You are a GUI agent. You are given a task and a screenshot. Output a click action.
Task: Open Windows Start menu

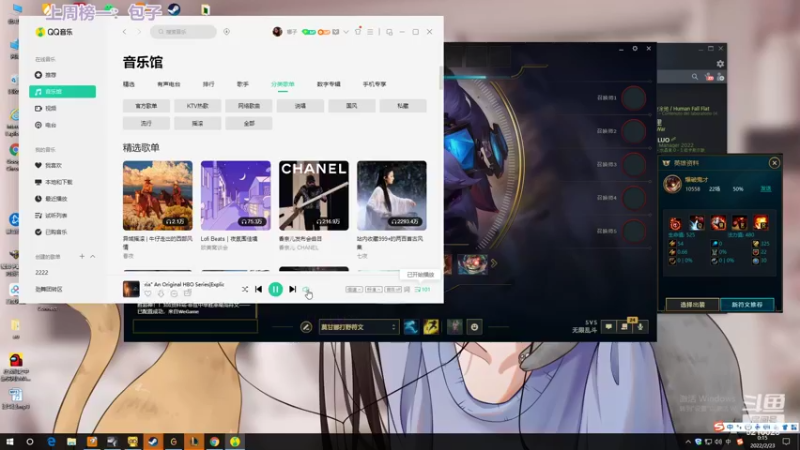pyautogui.click(x=10, y=442)
